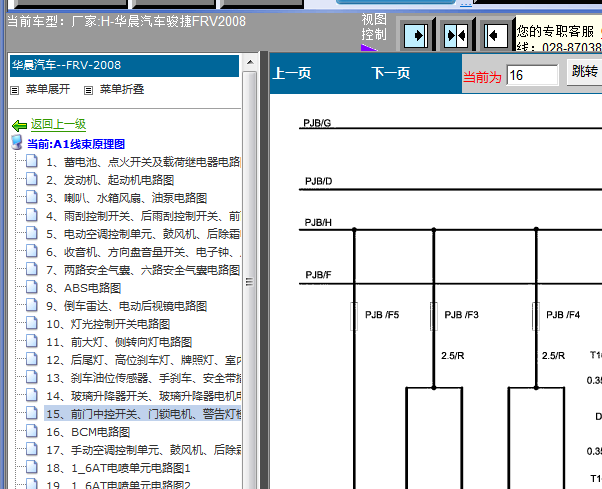Viewport: 602px width, 489px height.
Task: Open 14、玻璃升降器开关 entry
Action: coord(143,396)
